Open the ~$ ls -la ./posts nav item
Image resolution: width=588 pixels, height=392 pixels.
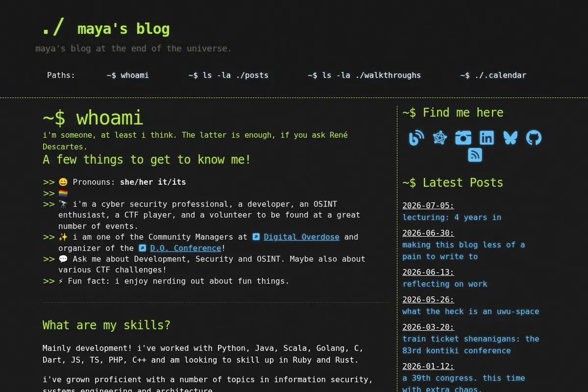pyautogui.click(x=228, y=75)
